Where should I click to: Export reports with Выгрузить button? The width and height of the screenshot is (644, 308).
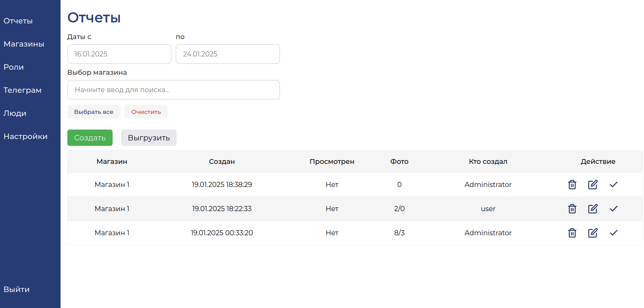149,138
